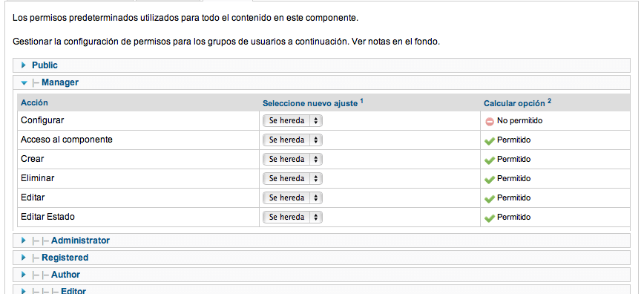
Task: Open the Editar permission dropdown
Action: pyautogui.click(x=292, y=197)
